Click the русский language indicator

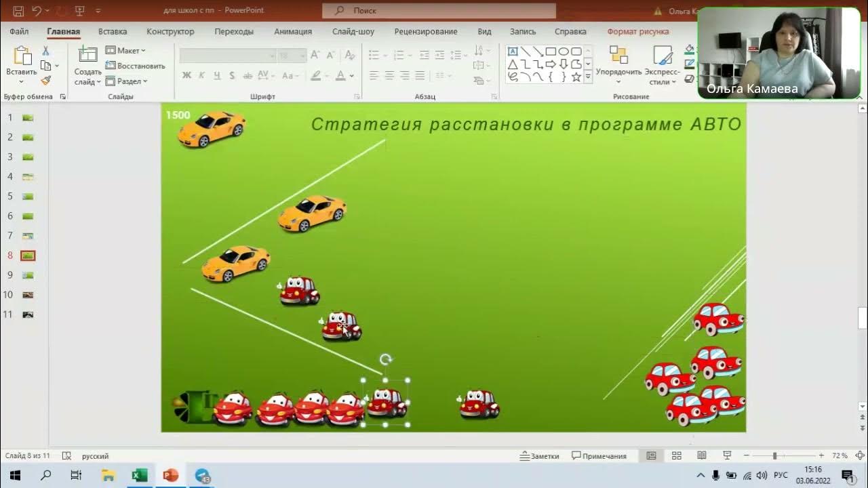[95, 456]
